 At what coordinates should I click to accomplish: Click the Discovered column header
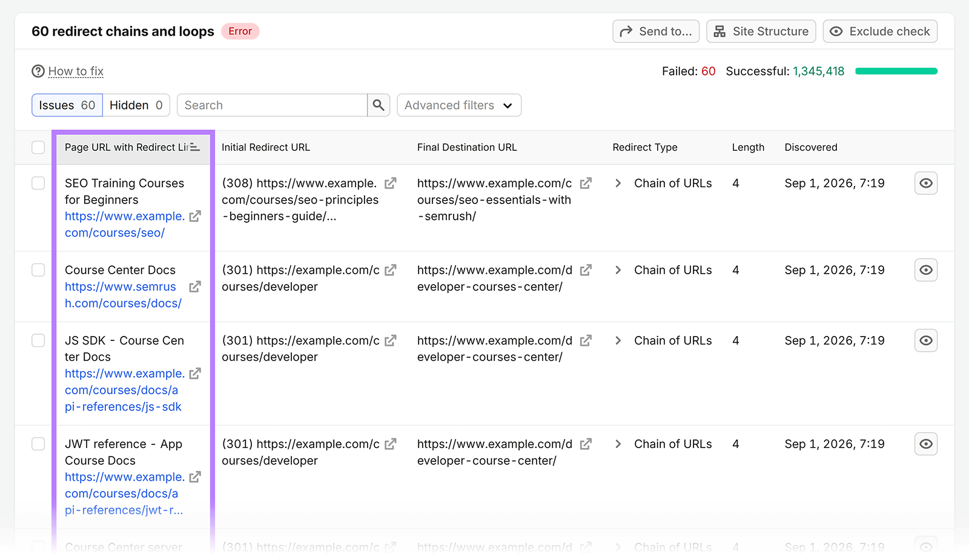(x=811, y=147)
